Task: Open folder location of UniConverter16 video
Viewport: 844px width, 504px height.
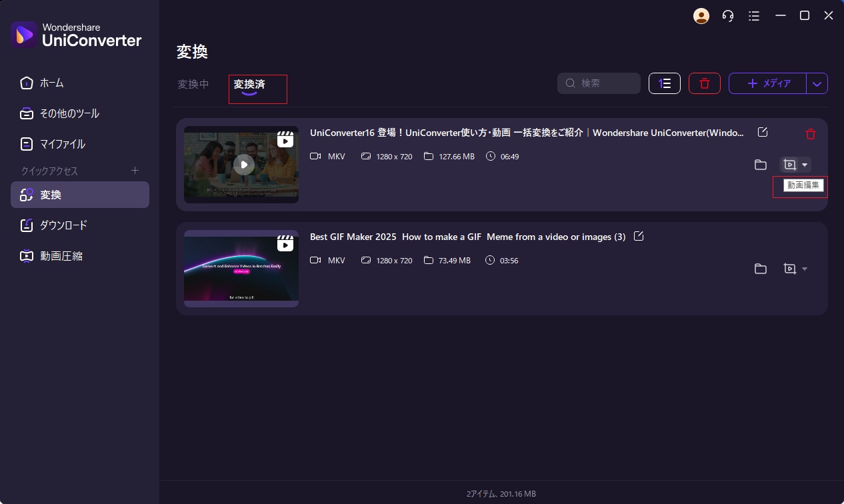Action: click(x=760, y=165)
